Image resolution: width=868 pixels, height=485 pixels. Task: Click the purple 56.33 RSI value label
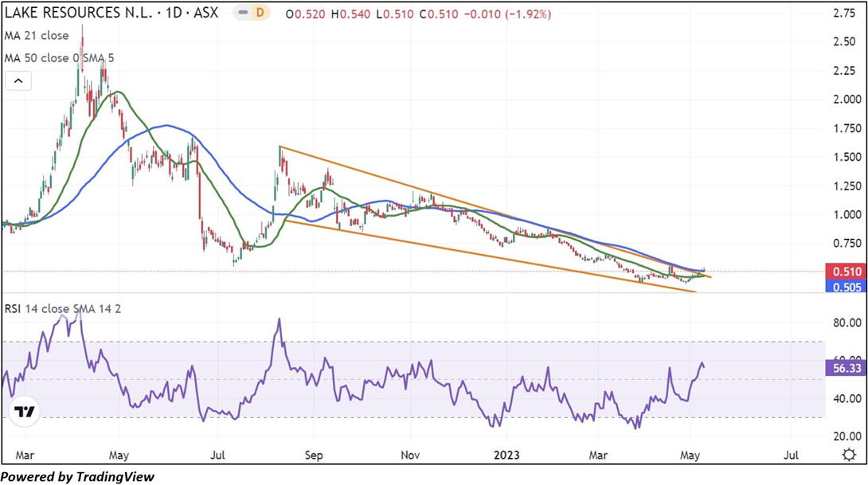[x=845, y=368]
